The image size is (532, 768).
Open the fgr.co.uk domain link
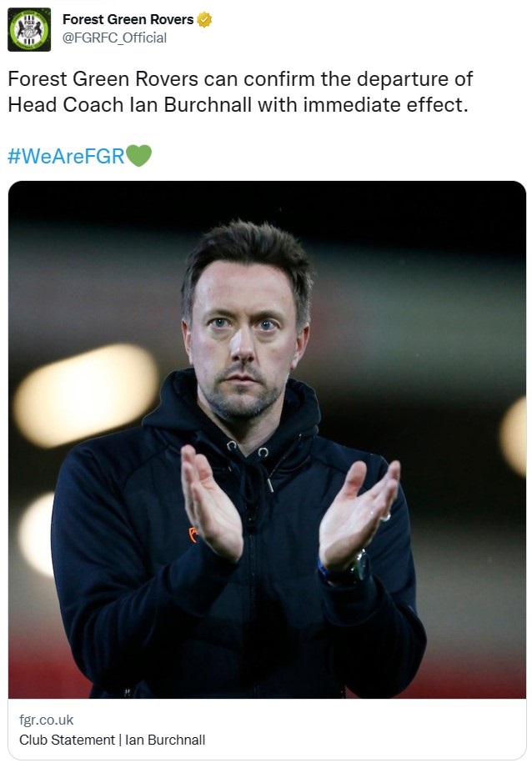[x=46, y=720]
